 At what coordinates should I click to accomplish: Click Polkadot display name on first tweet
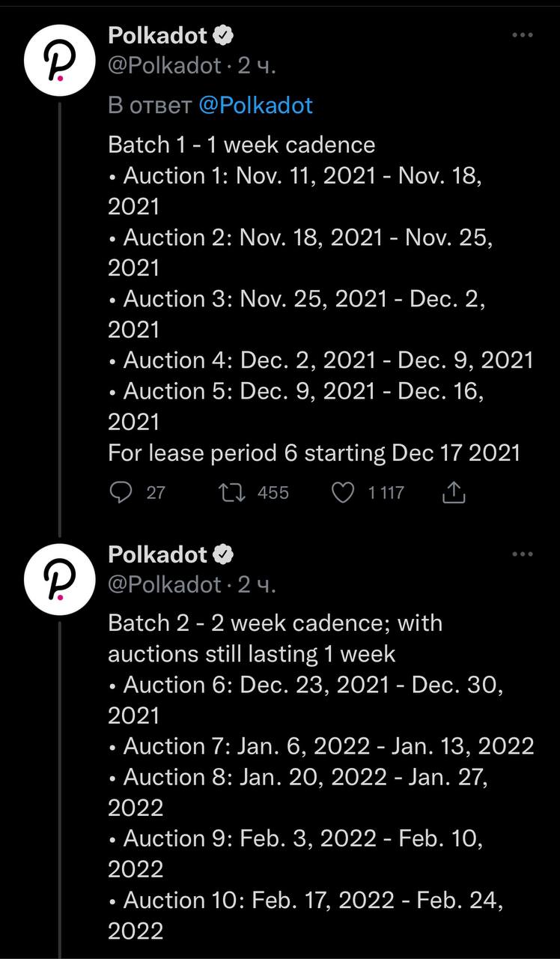point(158,34)
